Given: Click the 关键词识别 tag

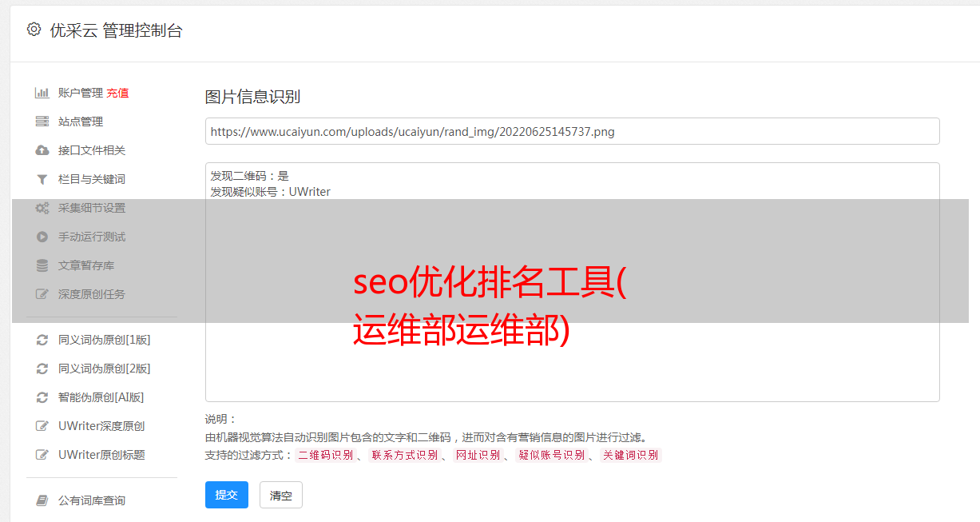Looking at the screenshot, I should click(x=631, y=455).
